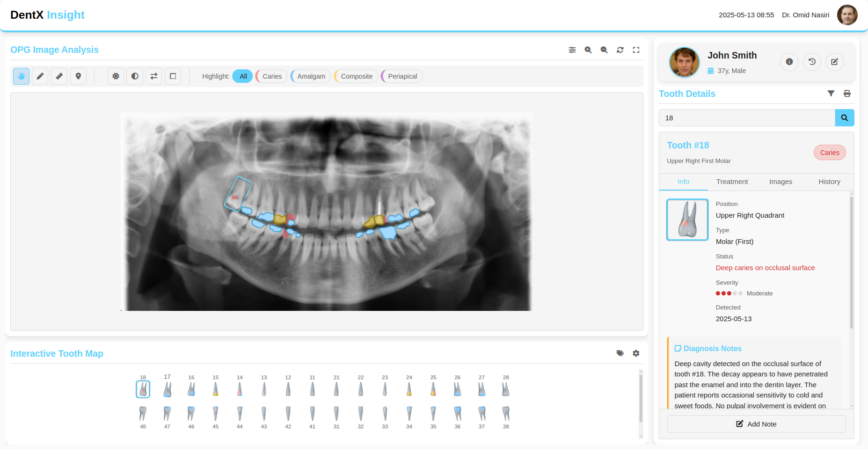
Task: Select the crop selection tool
Action: click(173, 76)
